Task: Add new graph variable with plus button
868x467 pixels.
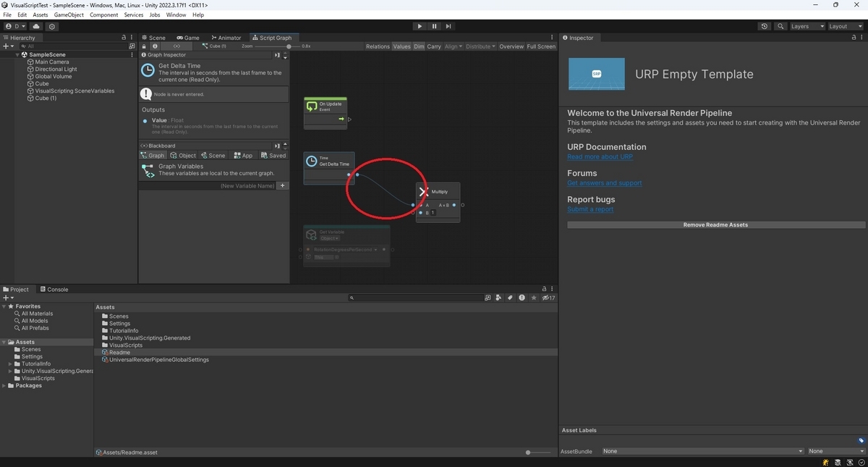Action: [x=283, y=186]
